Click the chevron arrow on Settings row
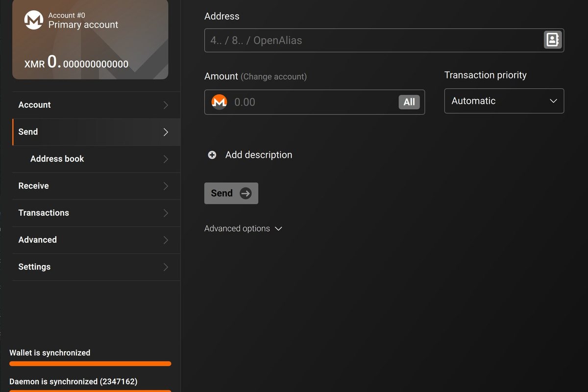Image resolution: width=588 pixels, height=392 pixels. pos(166,267)
